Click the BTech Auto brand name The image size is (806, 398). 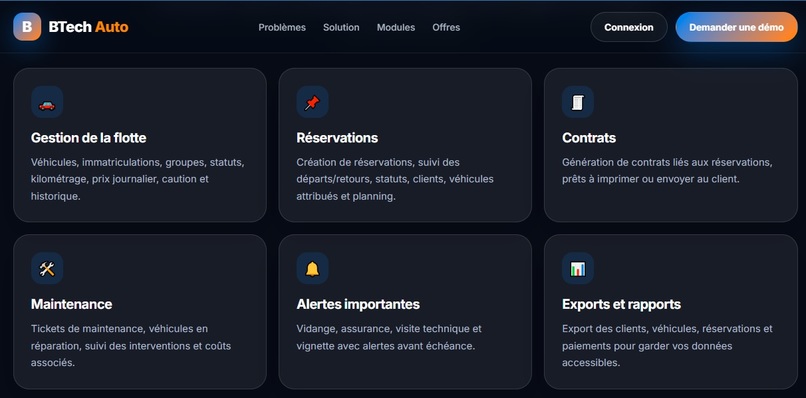[x=88, y=27]
